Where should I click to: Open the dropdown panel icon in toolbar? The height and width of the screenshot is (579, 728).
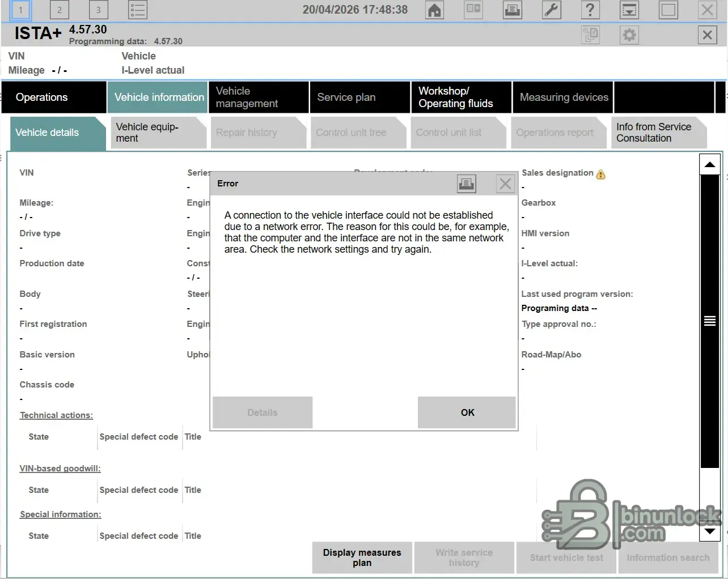[629, 10]
